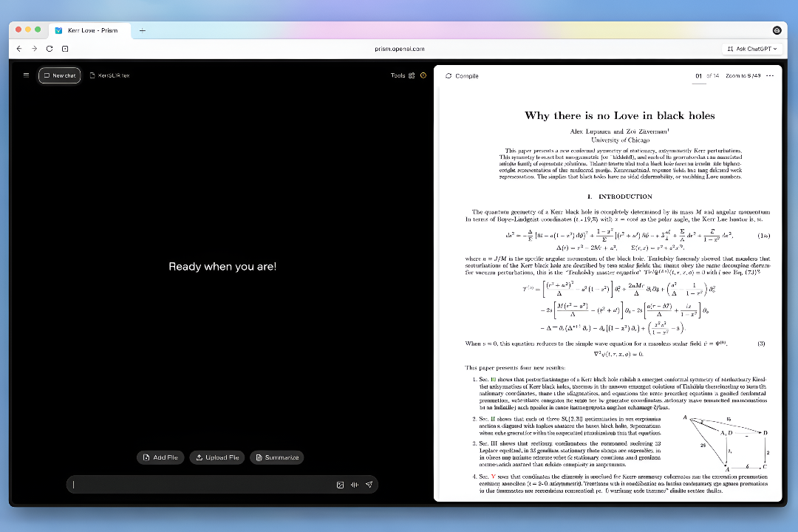Image resolution: width=798 pixels, height=532 pixels.
Task: Open the Ask ChatGPT dropdown
Action: tap(753, 49)
